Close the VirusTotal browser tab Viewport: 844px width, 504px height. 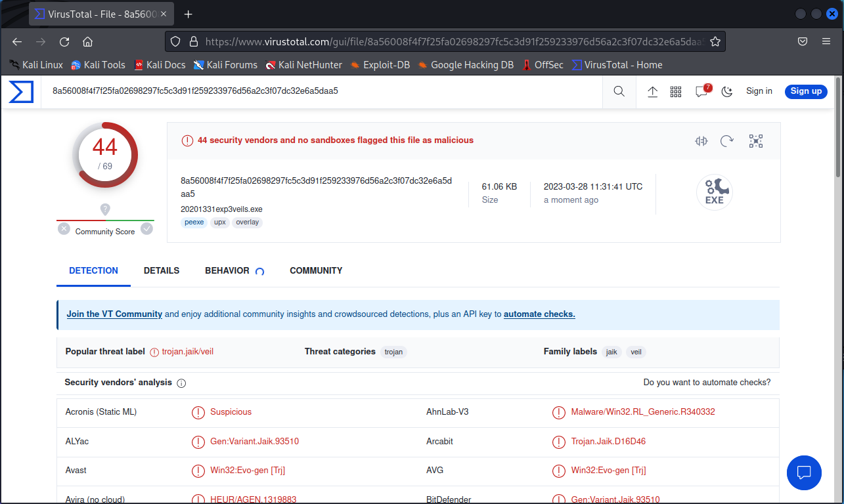click(163, 14)
